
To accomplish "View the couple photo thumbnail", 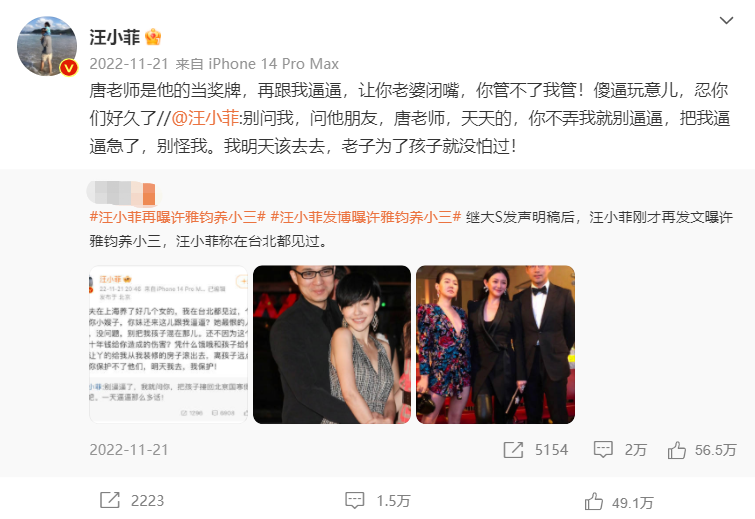I will 332,345.
